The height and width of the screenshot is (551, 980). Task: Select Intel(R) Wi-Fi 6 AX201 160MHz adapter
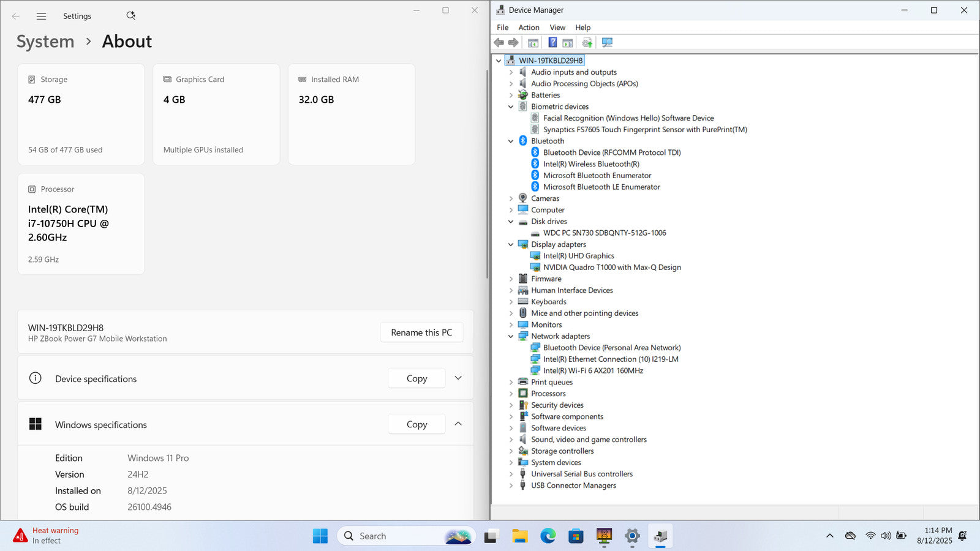[592, 371]
